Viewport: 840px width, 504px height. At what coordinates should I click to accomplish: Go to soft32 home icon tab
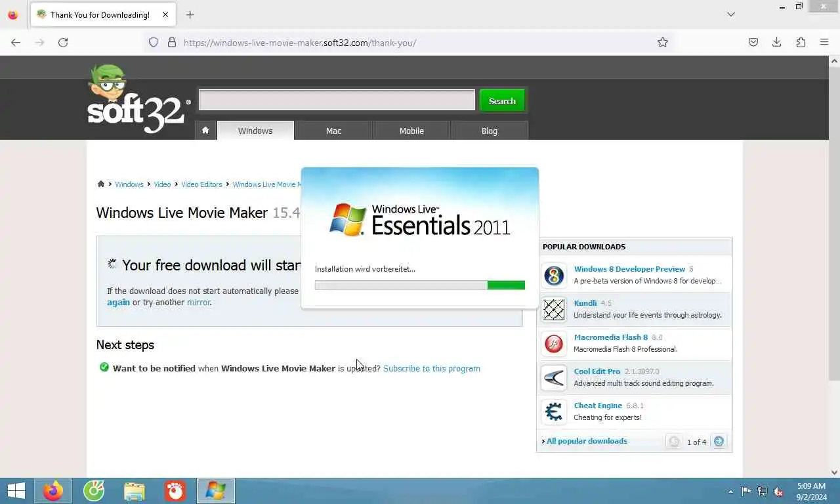(205, 130)
